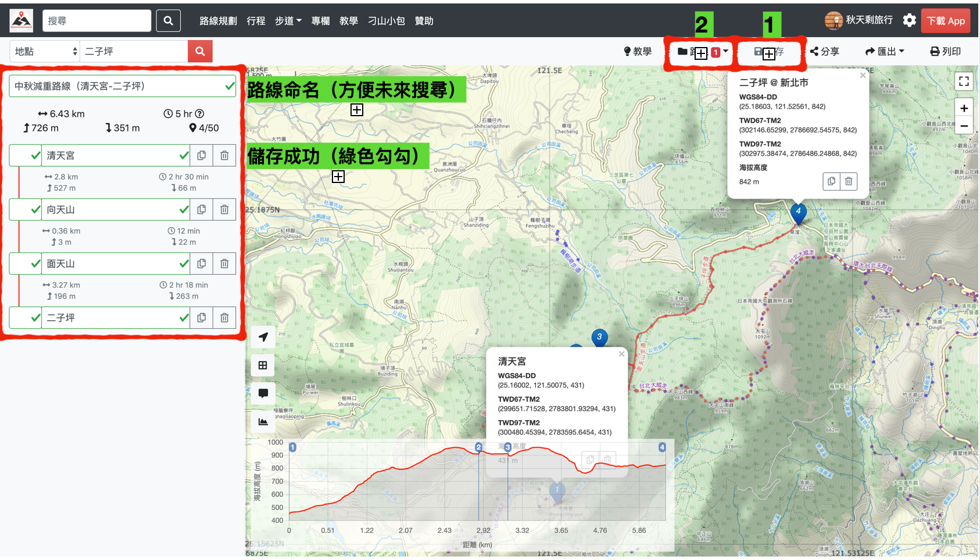The image size is (980, 560).
Task: Open the 地點 search type dropdown
Action: 45,51
